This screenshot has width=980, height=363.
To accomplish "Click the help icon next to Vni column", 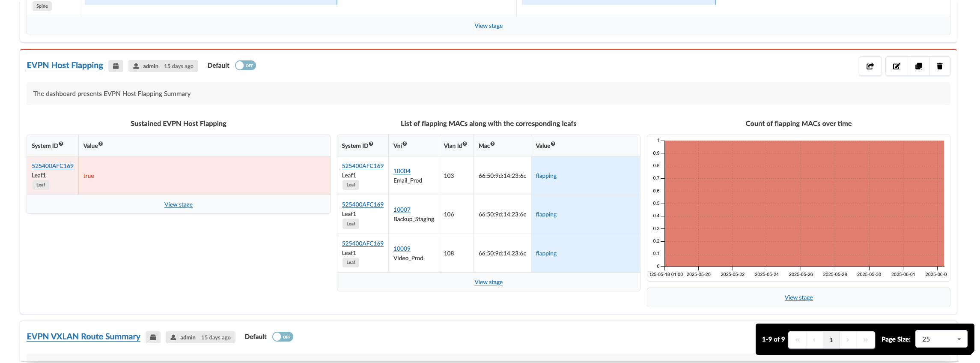I will pyautogui.click(x=405, y=144).
